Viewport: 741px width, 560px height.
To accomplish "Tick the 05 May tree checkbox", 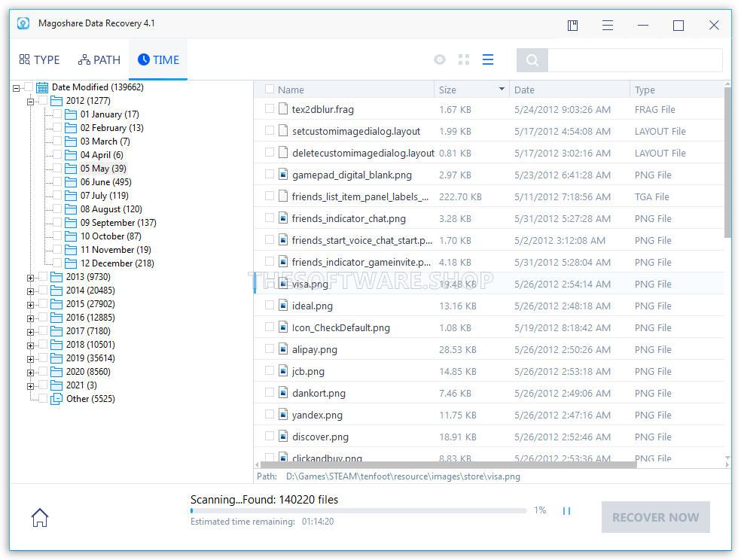I will (x=57, y=168).
